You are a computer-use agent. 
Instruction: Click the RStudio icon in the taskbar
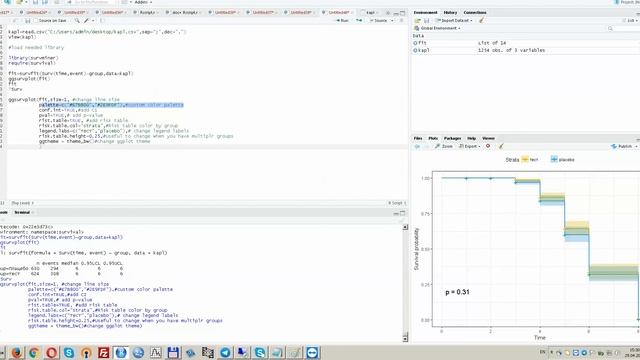tap(121, 352)
